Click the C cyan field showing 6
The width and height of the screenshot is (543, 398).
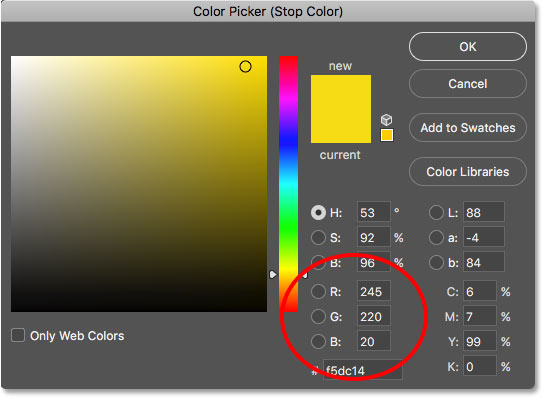pos(480,291)
